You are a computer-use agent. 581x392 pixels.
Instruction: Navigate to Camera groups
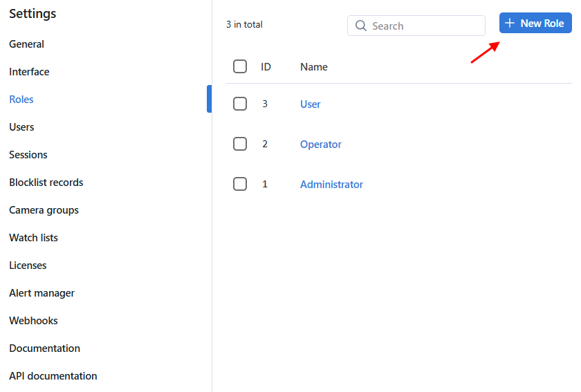44,210
